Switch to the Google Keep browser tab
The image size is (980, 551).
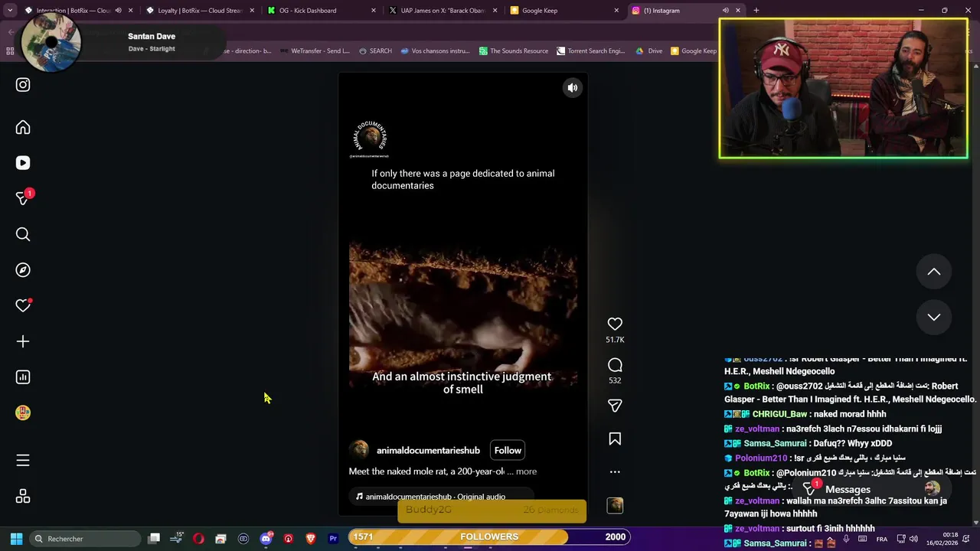click(563, 11)
